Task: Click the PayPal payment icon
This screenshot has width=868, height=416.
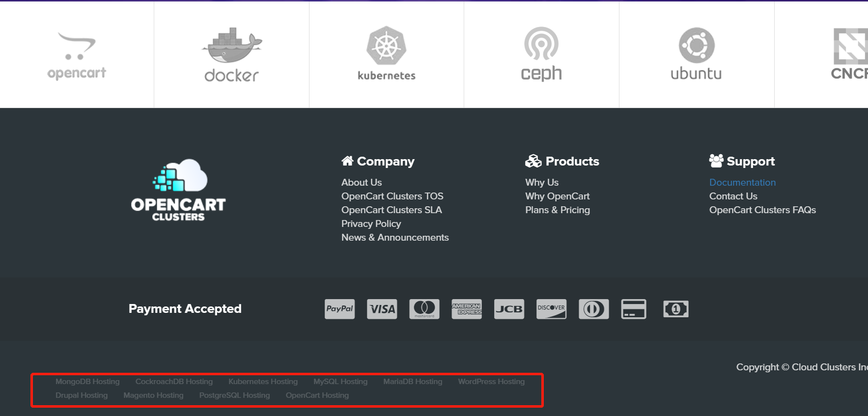Action: [x=339, y=309]
